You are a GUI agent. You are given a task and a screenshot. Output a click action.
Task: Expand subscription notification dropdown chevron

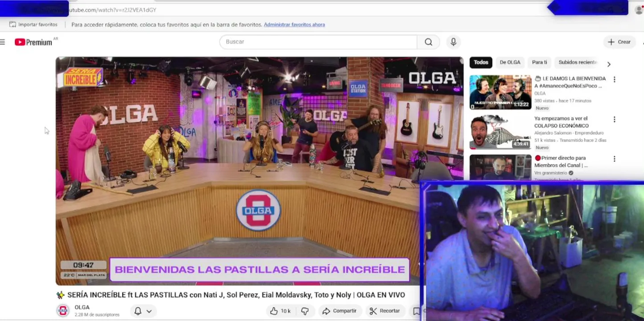149,311
